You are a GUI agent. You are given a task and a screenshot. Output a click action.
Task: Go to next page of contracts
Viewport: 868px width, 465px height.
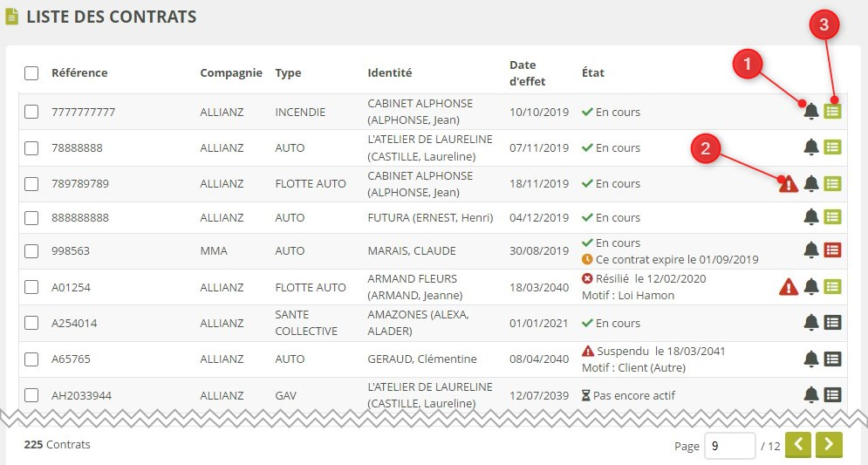point(829,445)
